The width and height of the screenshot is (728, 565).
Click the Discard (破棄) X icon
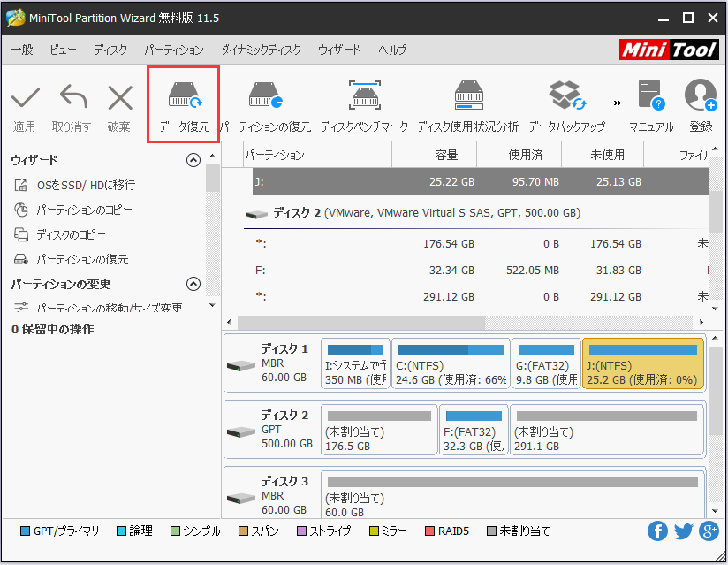(120, 97)
